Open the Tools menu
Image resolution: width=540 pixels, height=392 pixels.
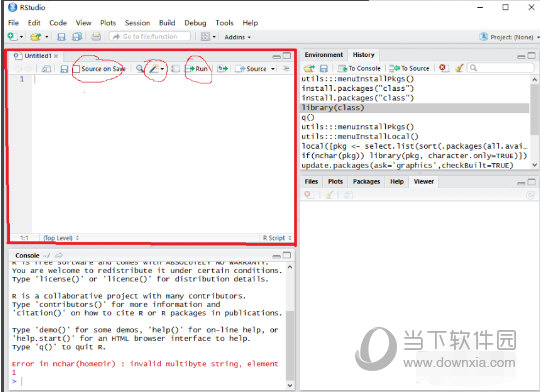point(225,23)
